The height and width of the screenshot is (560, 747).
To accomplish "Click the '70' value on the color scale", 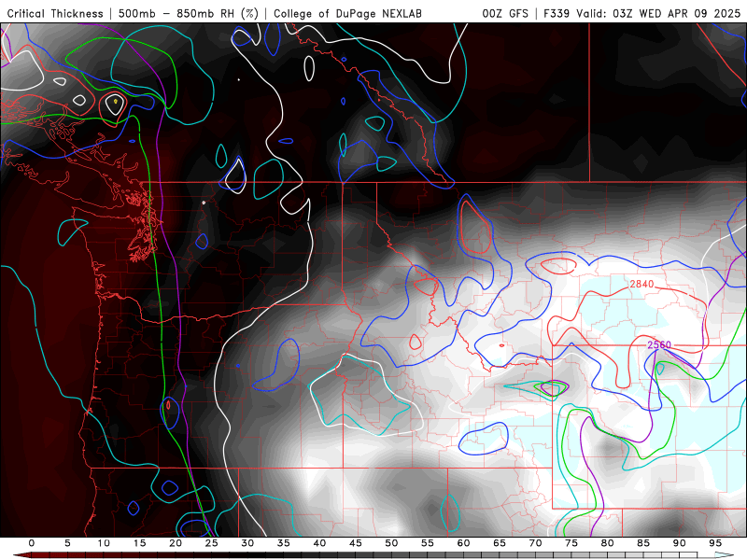I will [x=535, y=543].
